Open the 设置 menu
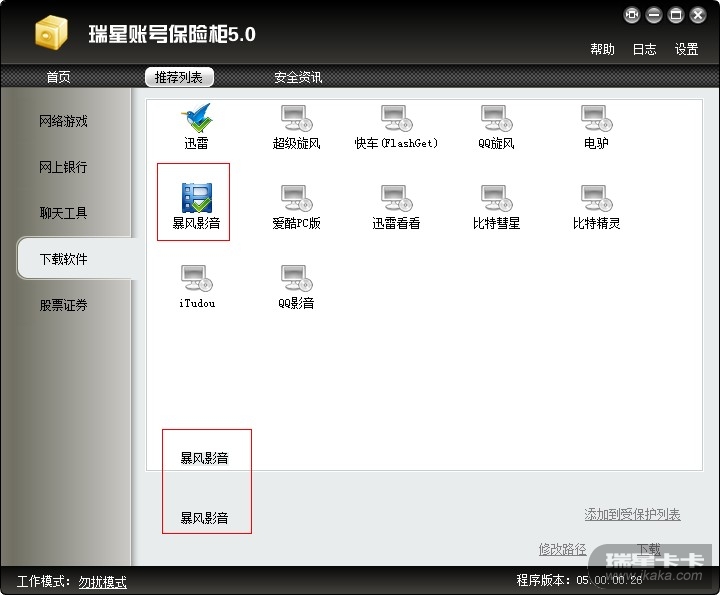This screenshot has height=595, width=720. (x=686, y=49)
